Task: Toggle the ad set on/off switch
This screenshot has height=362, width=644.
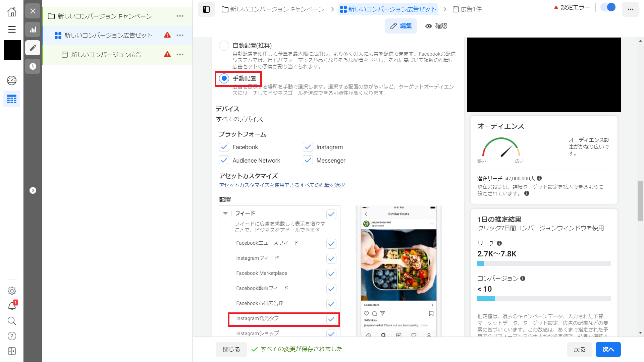Action: [608, 7]
